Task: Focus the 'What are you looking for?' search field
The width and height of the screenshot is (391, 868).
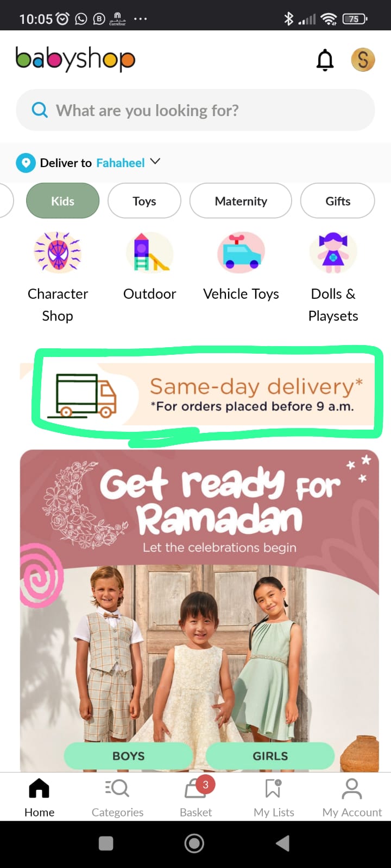Action: 195,110
